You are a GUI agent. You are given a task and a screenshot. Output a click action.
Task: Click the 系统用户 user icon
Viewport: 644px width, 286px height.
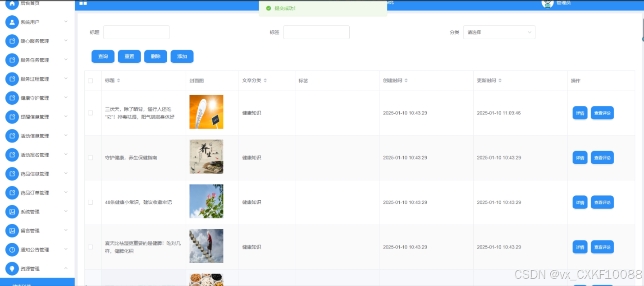pos(12,22)
